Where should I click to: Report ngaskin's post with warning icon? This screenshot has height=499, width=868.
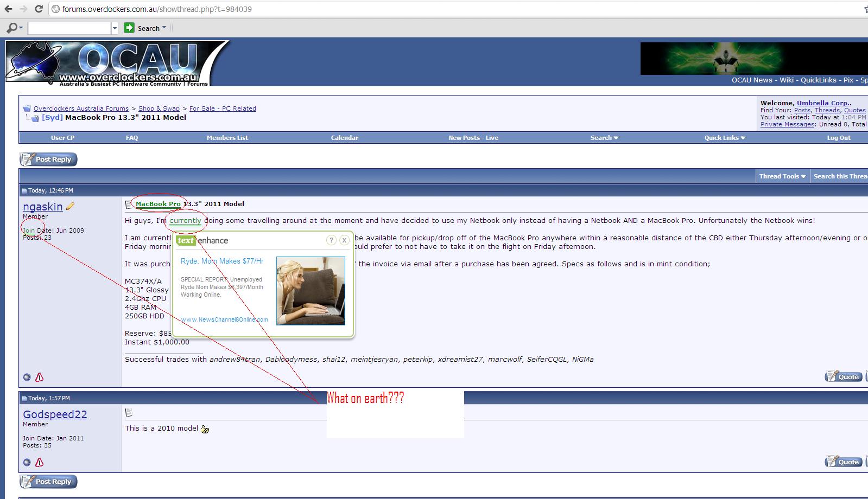pyautogui.click(x=39, y=377)
